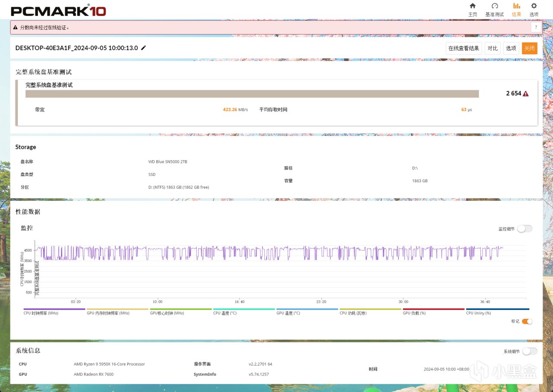Open the 选项 settings tab with gear icon

pyautogui.click(x=534, y=9)
